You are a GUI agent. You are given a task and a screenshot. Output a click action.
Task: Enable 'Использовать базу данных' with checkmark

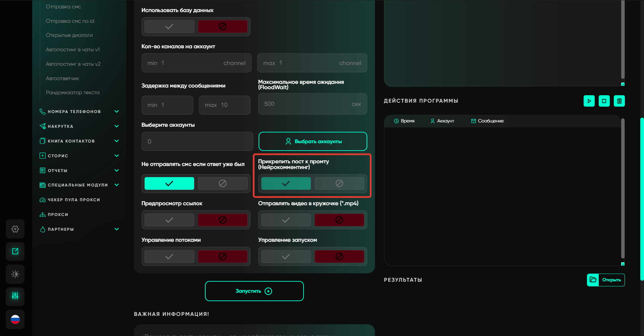click(169, 26)
